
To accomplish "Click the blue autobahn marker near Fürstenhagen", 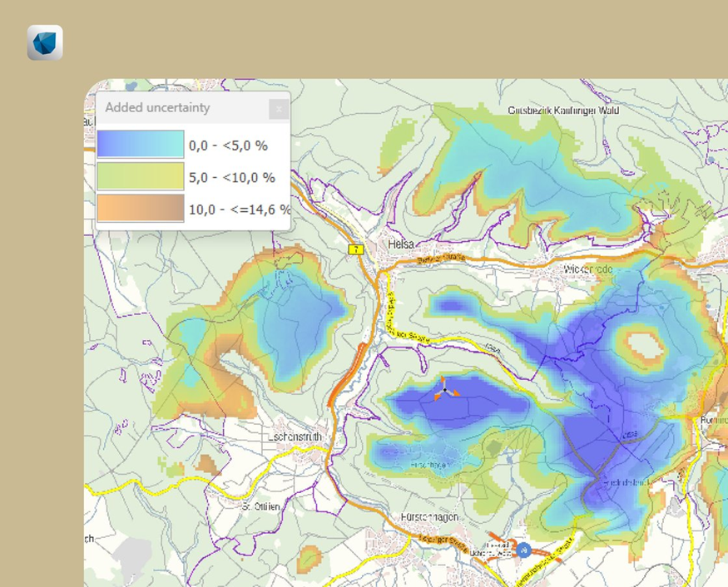I will click(x=523, y=550).
